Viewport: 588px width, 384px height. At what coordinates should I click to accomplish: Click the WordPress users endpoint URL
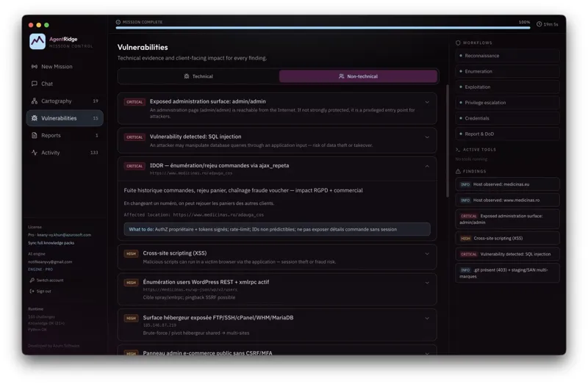(x=190, y=289)
